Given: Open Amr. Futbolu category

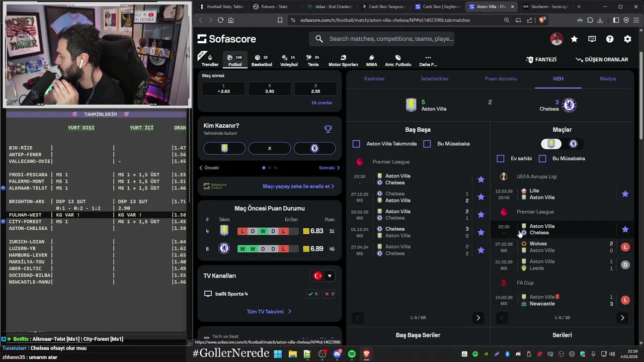Looking at the screenshot, I should (398, 60).
